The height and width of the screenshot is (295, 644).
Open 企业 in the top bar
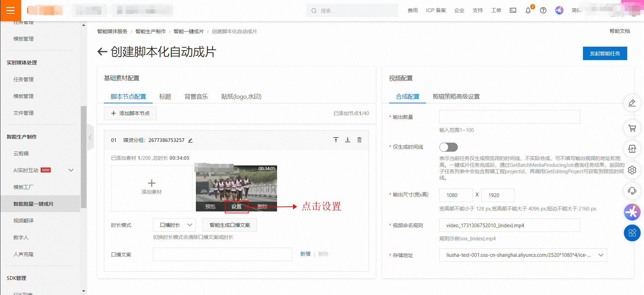459,10
